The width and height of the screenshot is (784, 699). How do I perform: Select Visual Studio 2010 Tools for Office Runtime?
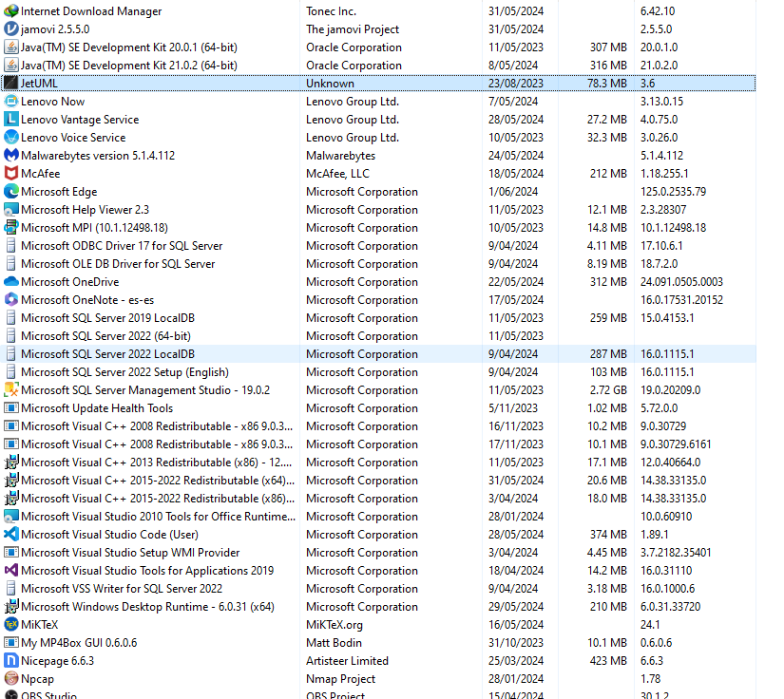pyautogui.click(x=158, y=516)
